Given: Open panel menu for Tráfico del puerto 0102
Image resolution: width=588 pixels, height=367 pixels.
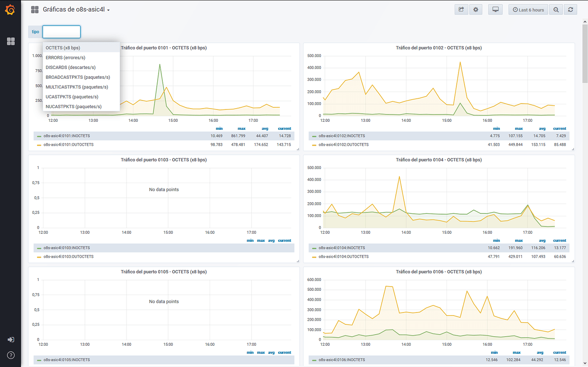Looking at the screenshot, I should (x=438, y=48).
